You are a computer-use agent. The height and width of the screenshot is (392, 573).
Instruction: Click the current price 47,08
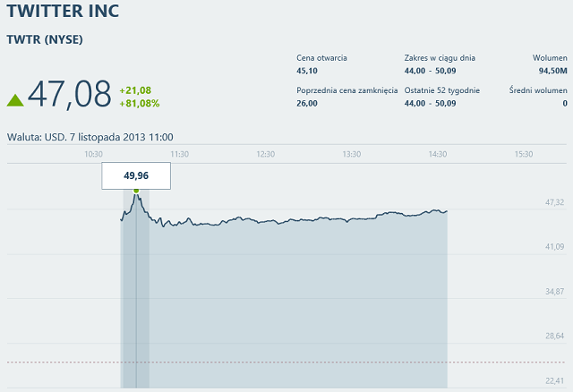[70, 94]
